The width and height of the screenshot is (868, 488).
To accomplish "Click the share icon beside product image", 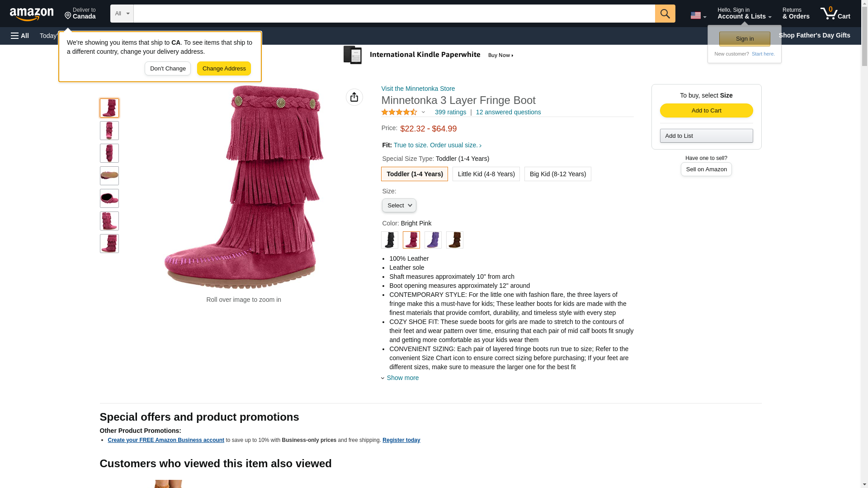I will click(354, 97).
